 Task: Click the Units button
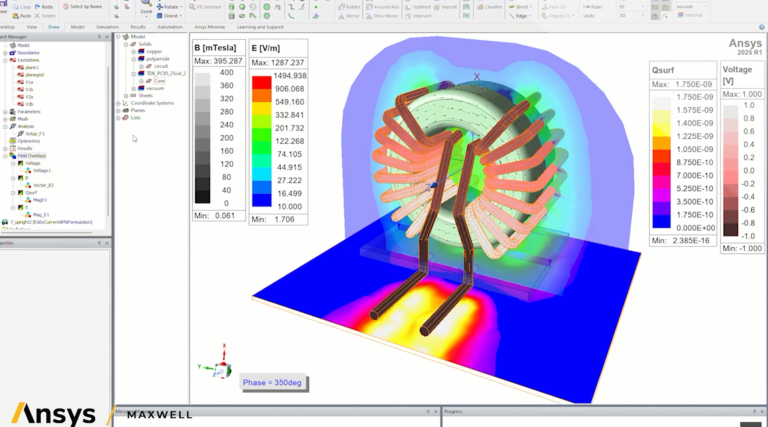[589, 16]
